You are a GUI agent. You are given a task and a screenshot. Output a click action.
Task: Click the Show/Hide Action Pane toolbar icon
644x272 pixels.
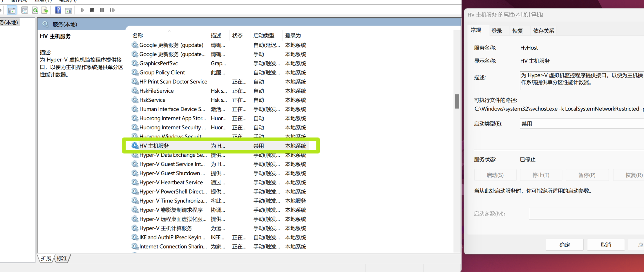[68, 10]
